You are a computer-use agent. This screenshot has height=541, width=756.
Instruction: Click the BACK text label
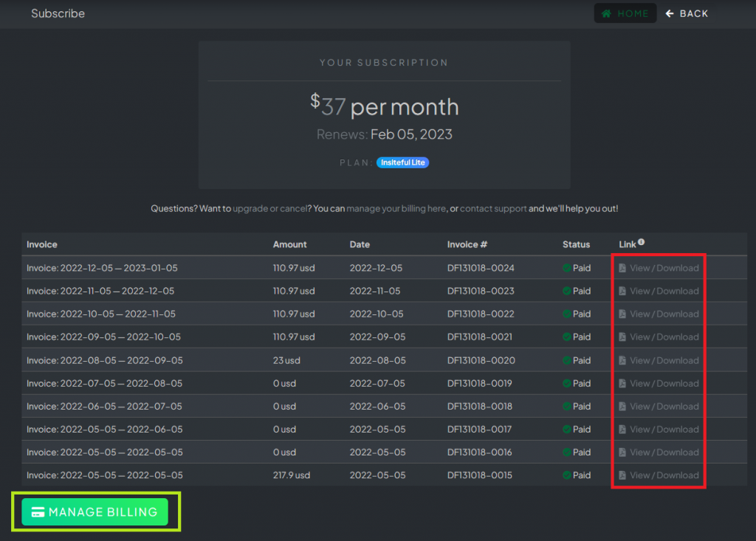click(x=694, y=13)
